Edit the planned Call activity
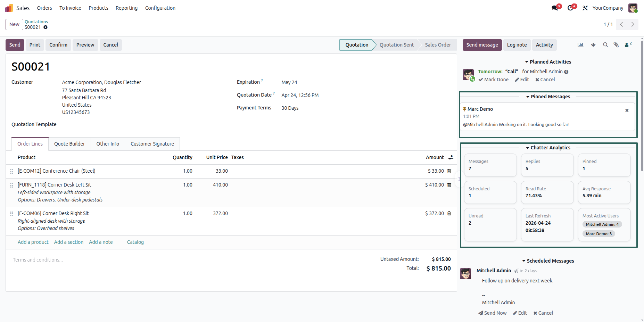Screen dimensions: 644x322 (522, 80)
